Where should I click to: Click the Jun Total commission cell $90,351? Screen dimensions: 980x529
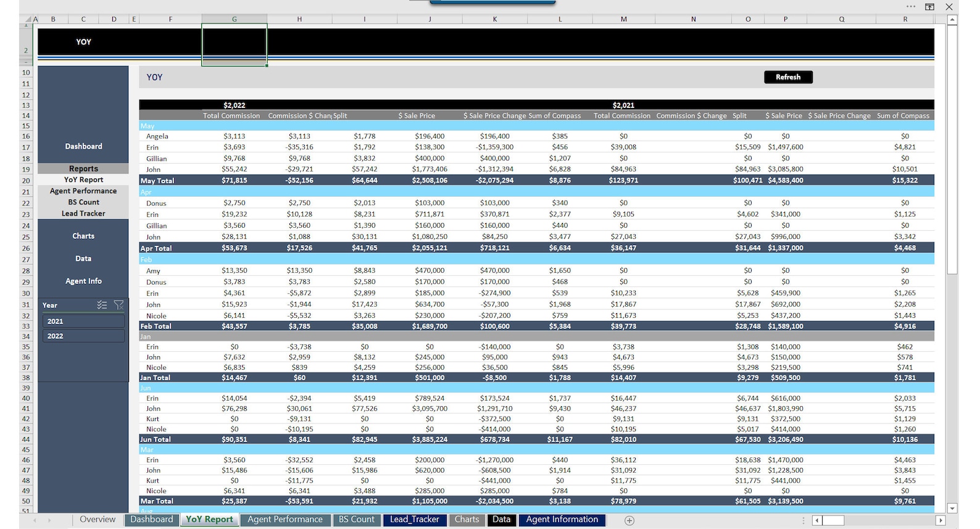[x=235, y=439]
